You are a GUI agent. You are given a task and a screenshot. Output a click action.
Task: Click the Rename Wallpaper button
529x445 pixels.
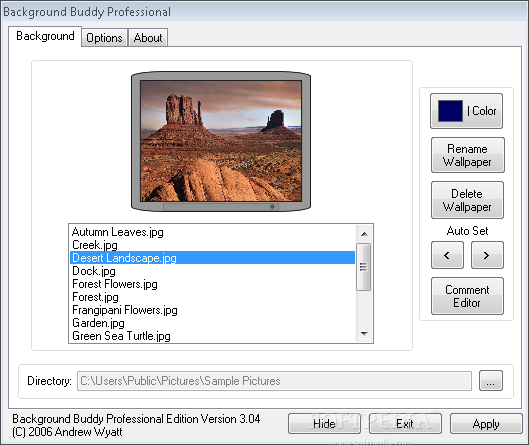pos(468,155)
